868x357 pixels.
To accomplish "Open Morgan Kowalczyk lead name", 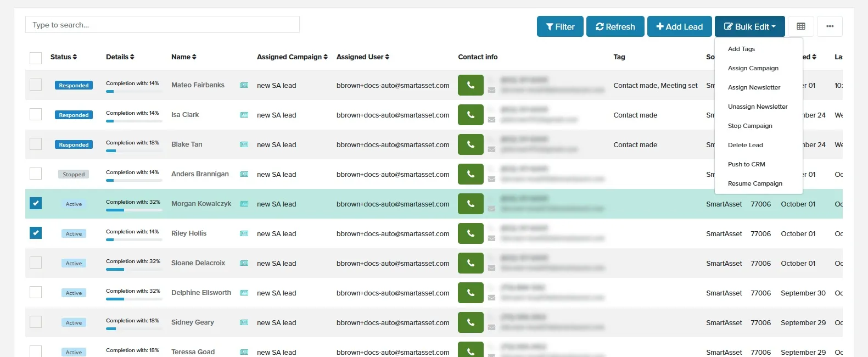I will tap(201, 203).
